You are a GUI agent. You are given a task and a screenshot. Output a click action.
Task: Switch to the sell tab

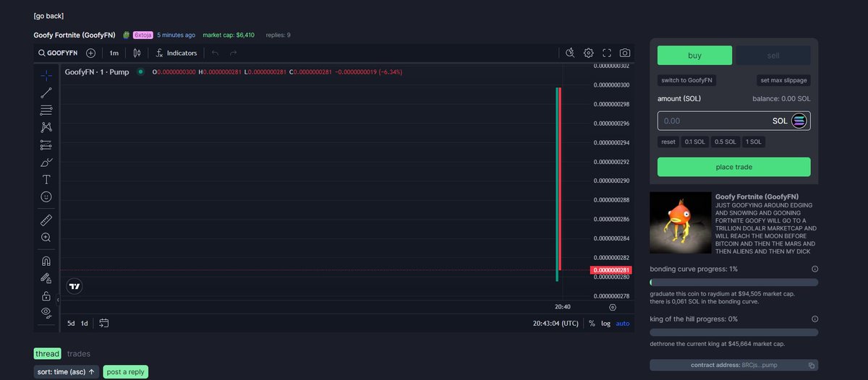[x=773, y=56]
